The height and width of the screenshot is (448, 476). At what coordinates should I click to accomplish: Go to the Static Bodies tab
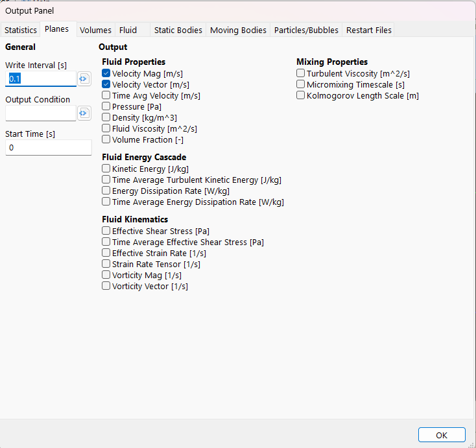(x=178, y=30)
